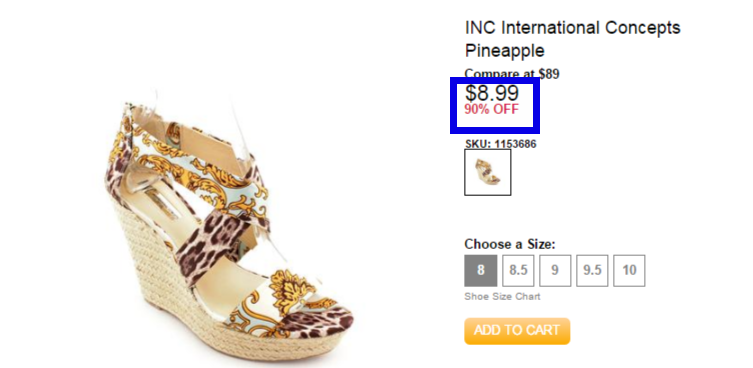The image size is (753, 368).
Task: Click the small sandal thumbnail under the SKU
Action: coord(487,172)
